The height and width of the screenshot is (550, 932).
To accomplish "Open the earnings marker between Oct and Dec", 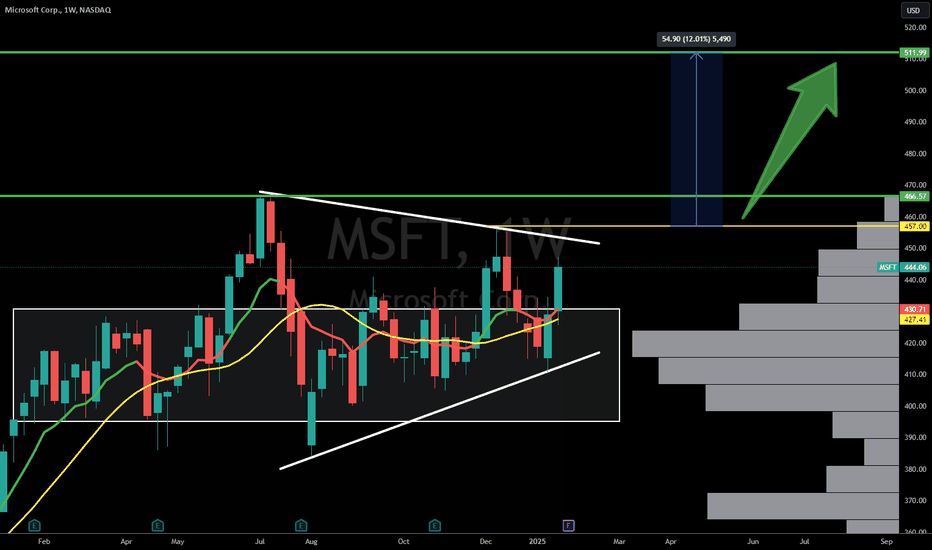I will [x=434, y=525].
